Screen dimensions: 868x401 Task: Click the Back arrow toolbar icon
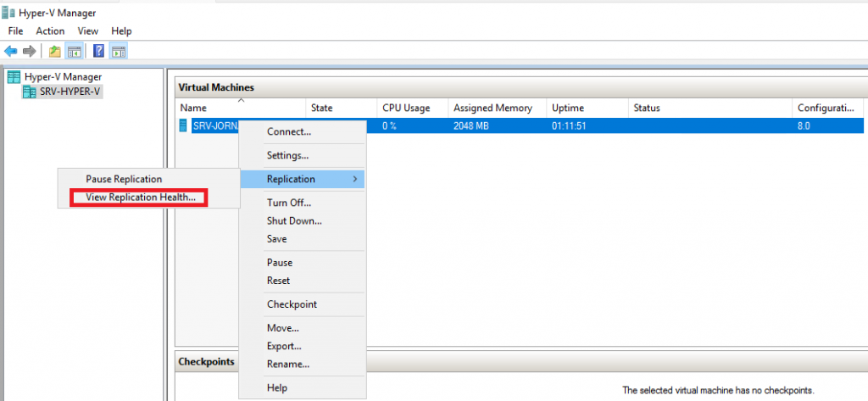point(11,51)
